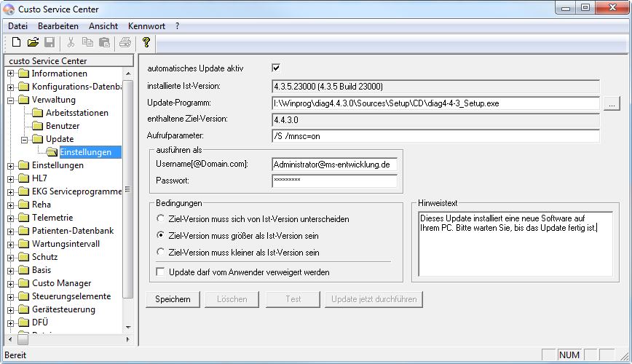Screen dimensions: 632x364
Task: Click the enthaltene Ziel-Version field
Action: (435, 119)
